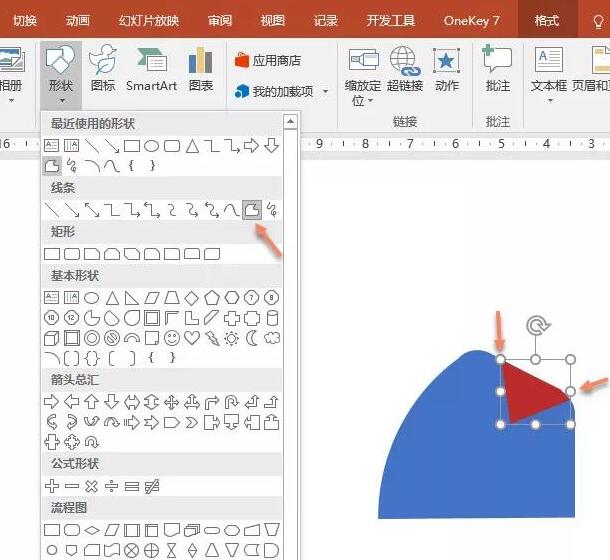
Task: Select the down arrow in recently used shapes
Action: (272, 146)
